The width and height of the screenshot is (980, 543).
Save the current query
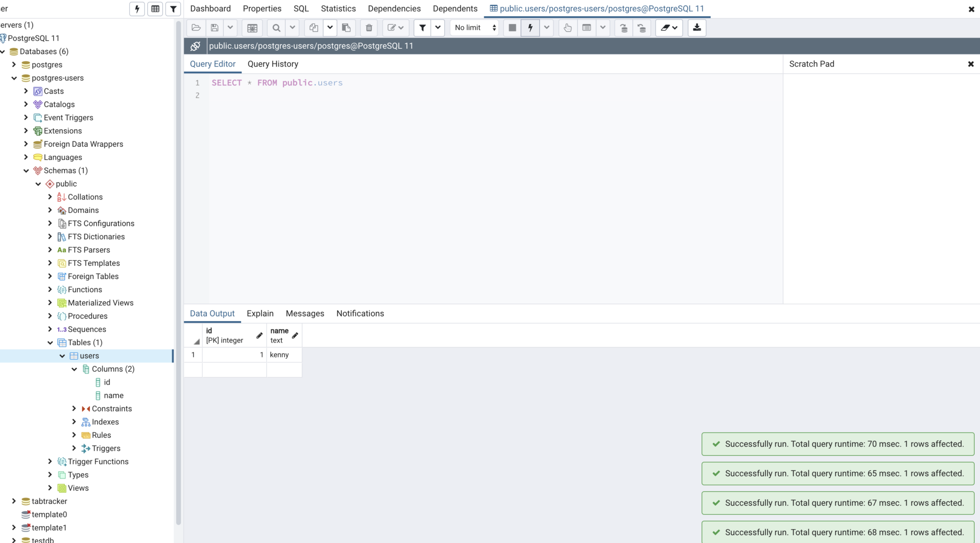[x=214, y=27]
